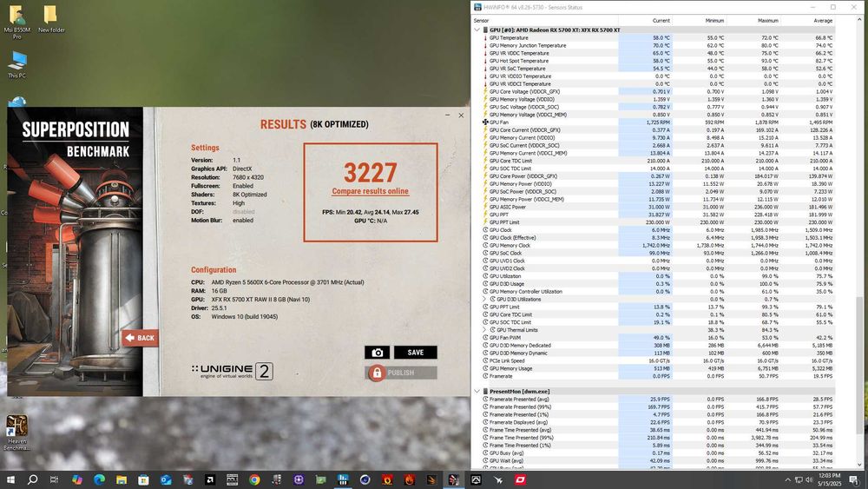Collapse the PresentMon [dwm.exe] sensor group
This screenshot has width=868, height=489.
(x=477, y=391)
